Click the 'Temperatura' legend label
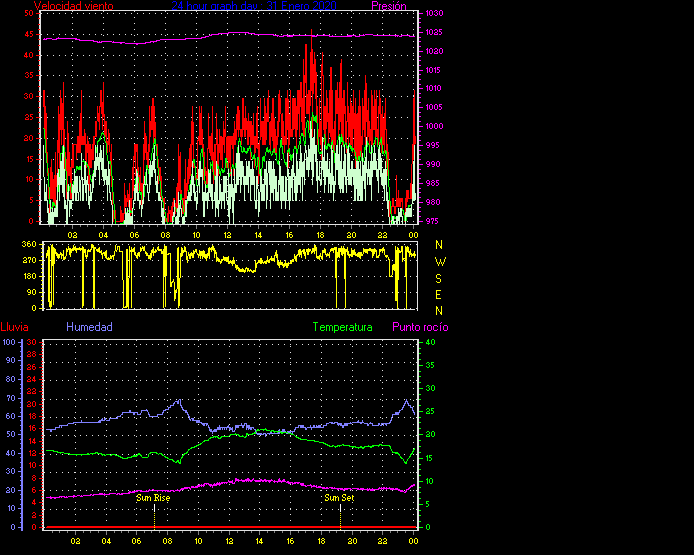The image size is (694, 555). pos(342,327)
